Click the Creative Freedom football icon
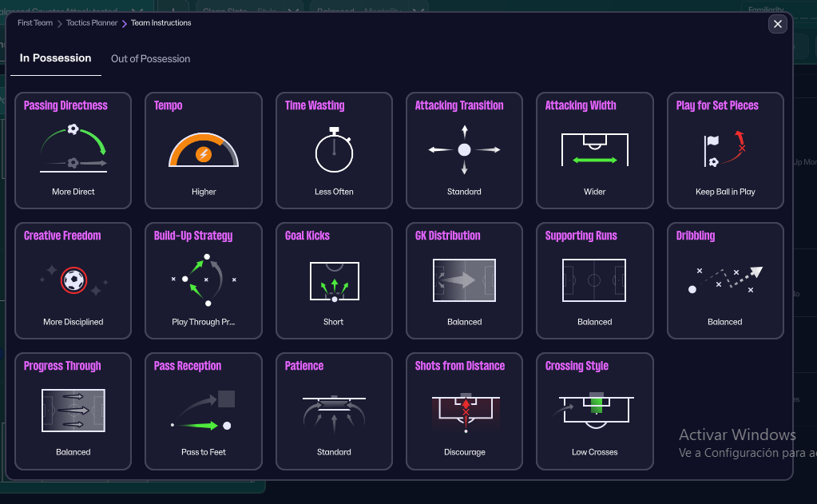 pyautogui.click(x=73, y=280)
